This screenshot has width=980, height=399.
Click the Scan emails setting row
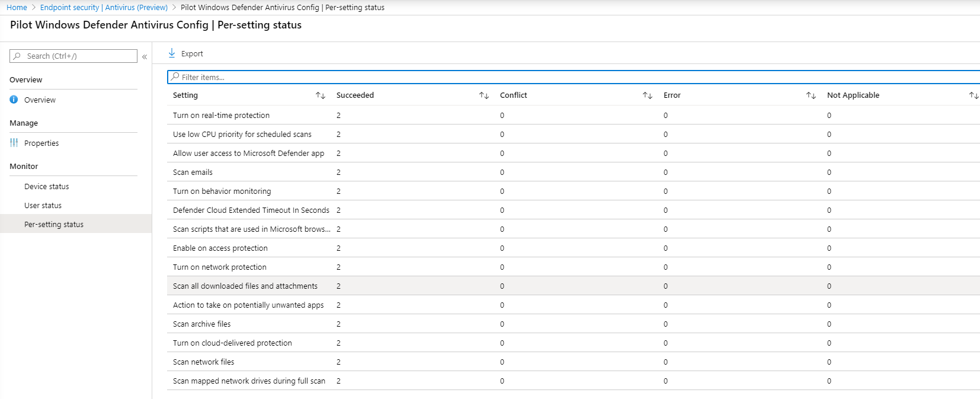[193, 173]
